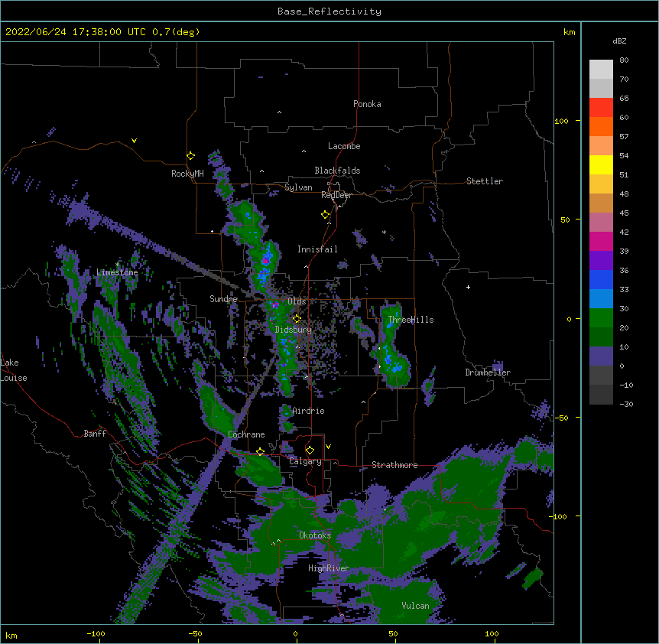The height and width of the screenshot is (644, 659).
Task: Click the 50 tick on bottom horizontal axis
Action: [x=393, y=633]
